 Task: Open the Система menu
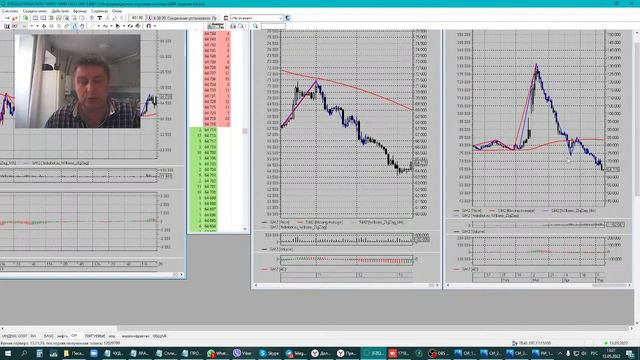10,11
